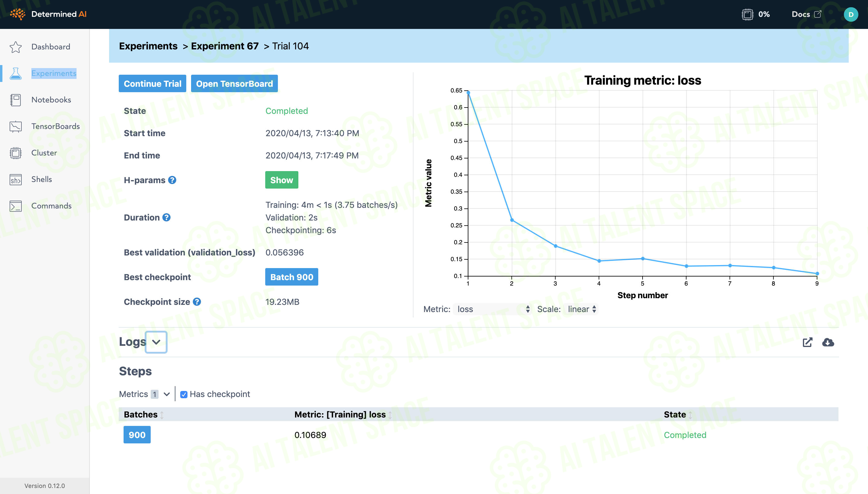Click the Determined AI logo
The height and width of the screenshot is (494, 868).
(48, 14)
